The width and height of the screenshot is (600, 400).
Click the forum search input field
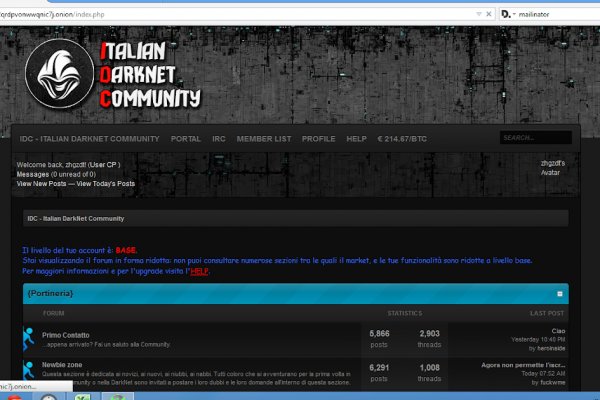point(534,138)
